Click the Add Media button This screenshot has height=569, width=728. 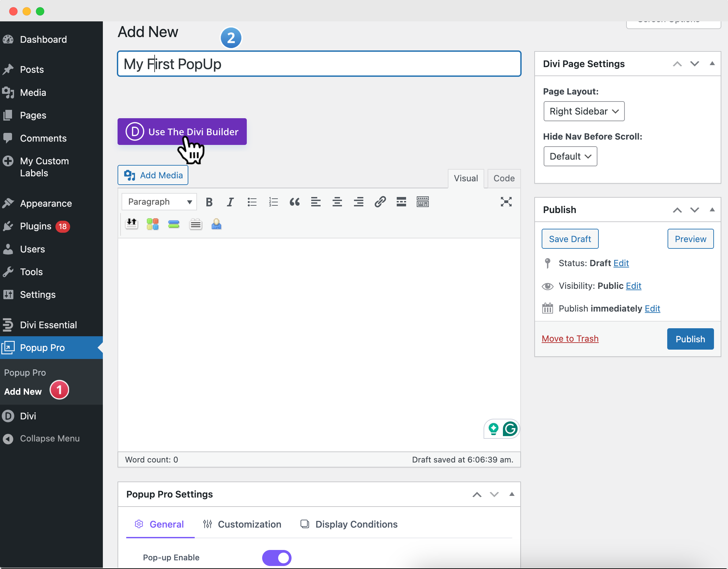pyautogui.click(x=153, y=175)
